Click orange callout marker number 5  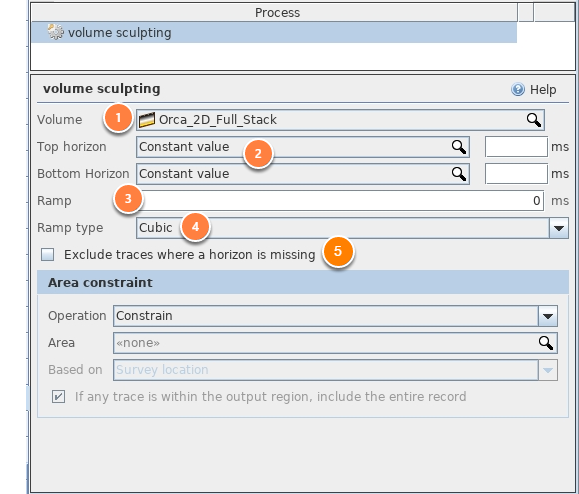pyautogui.click(x=338, y=251)
